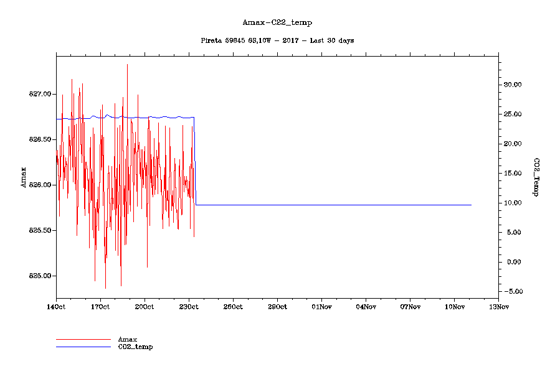Click the tallest red Amax spike peak
The height and width of the screenshot is (392, 555).
128,65
